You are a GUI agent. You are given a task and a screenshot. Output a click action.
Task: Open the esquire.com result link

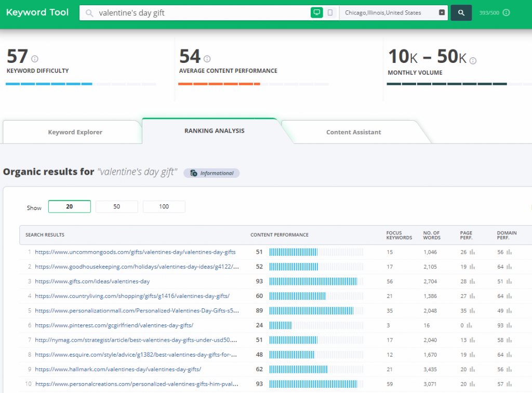(x=136, y=355)
